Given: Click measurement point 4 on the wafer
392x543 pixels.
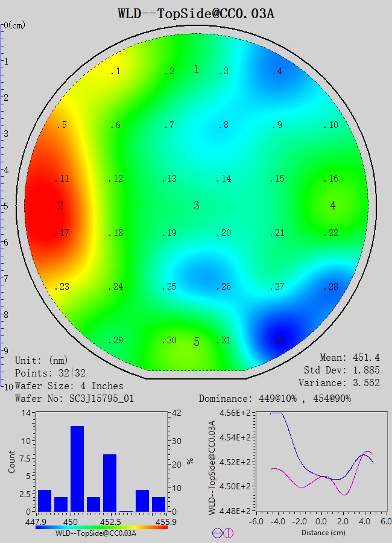Looking at the screenshot, I should 276,72.
